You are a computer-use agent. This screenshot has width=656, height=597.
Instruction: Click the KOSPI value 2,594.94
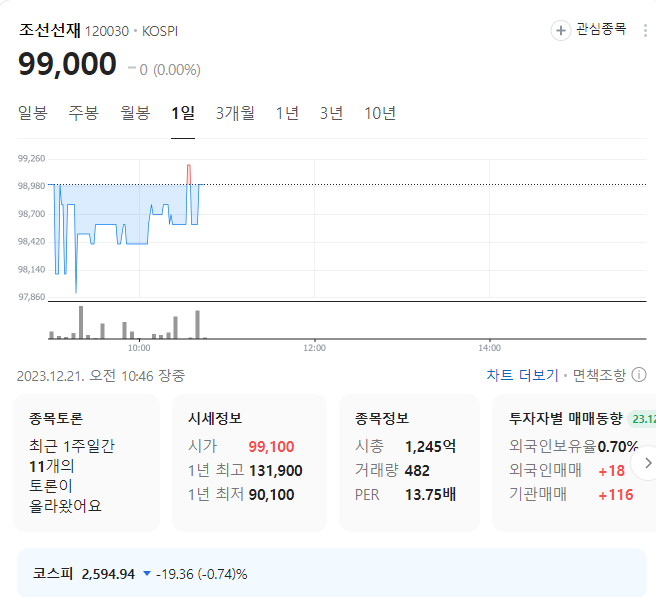[108, 574]
